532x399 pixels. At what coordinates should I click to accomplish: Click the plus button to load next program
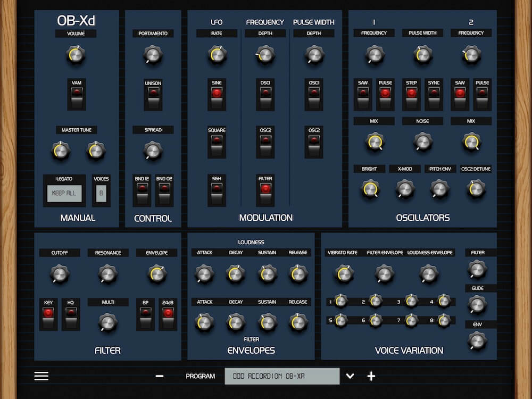[371, 376]
